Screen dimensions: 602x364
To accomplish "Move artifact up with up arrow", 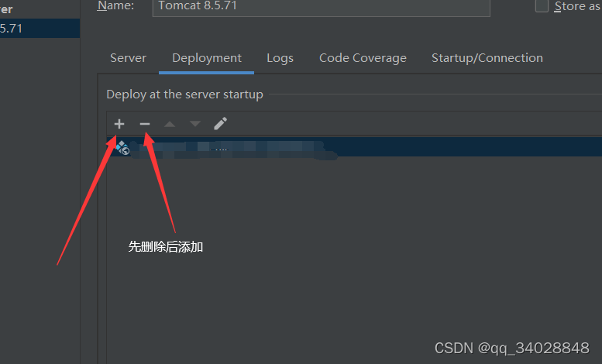I will (170, 124).
